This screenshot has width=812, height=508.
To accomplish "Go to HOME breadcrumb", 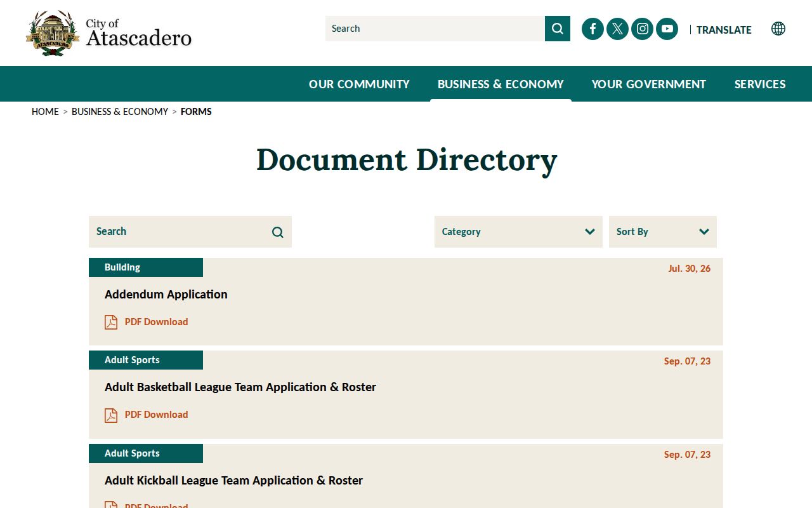I will point(45,112).
